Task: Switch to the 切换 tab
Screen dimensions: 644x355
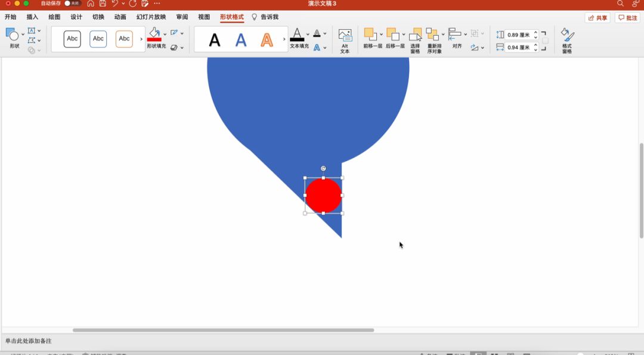Action: point(98,17)
